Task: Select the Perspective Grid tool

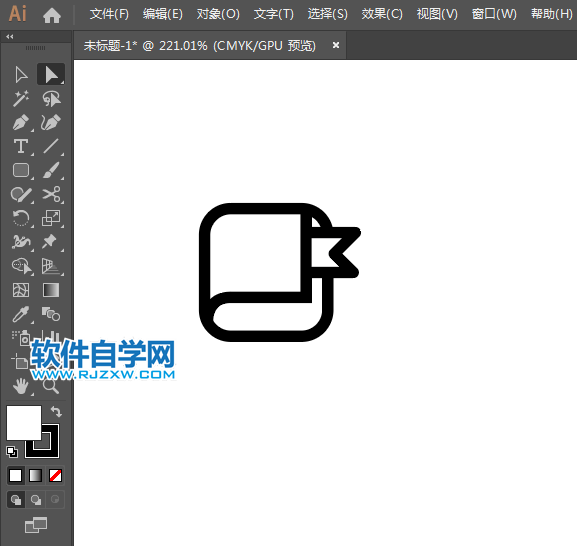Action: (51, 266)
